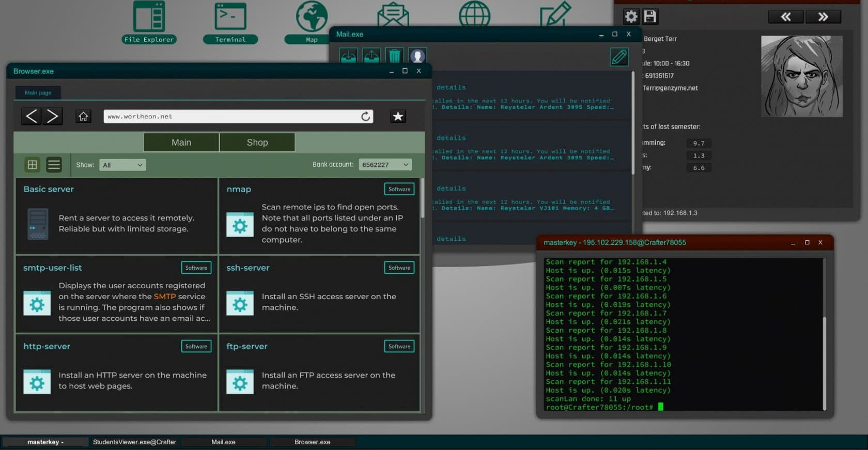Open the Bank account dropdown

385,165
